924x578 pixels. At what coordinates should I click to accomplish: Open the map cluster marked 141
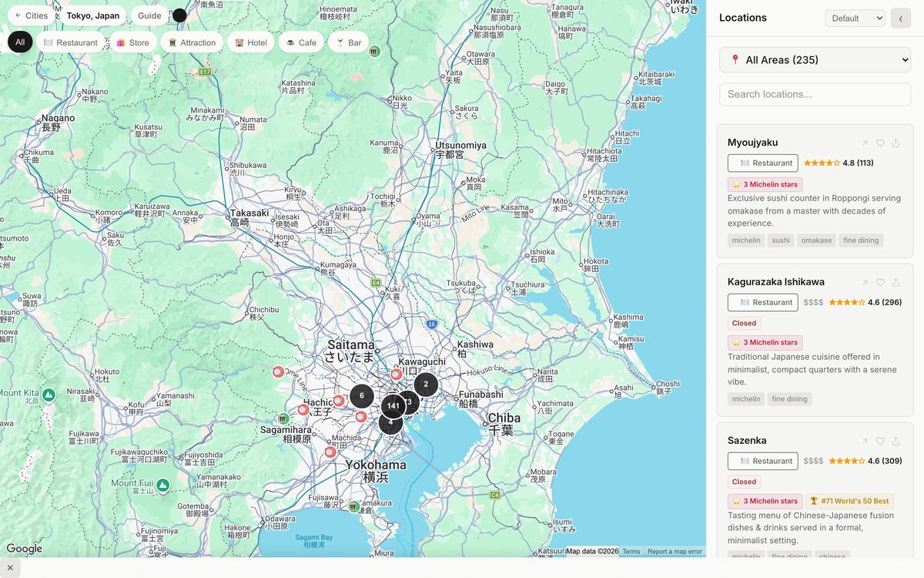click(393, 405)
